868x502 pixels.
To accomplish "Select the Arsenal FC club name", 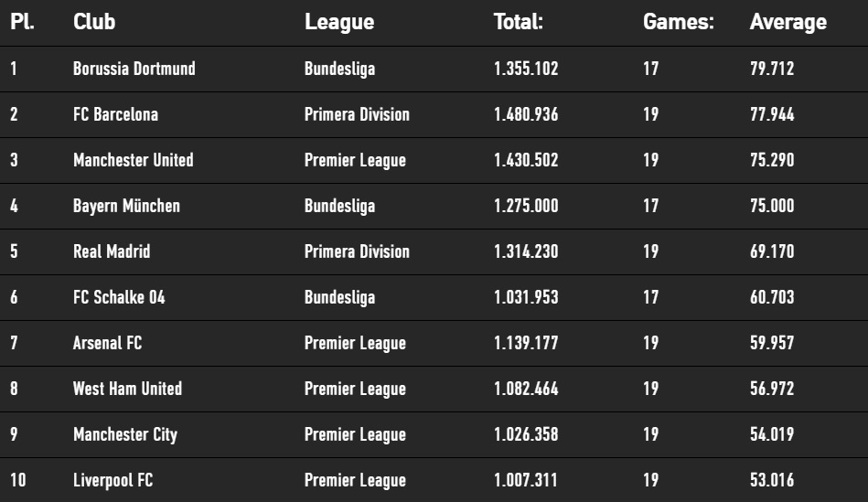I will 107,343.
